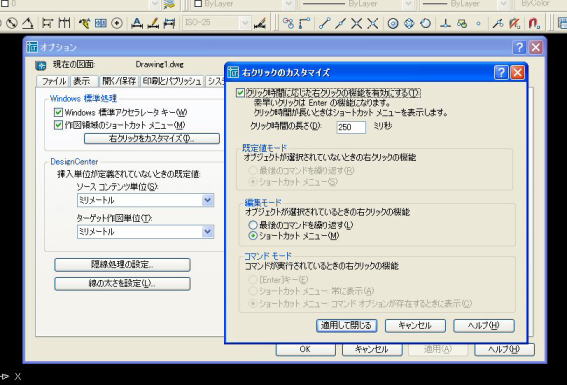The height and width of the screenshot is (385, 567).
Task: Click the Snap From icon
Action: (304, 23)
